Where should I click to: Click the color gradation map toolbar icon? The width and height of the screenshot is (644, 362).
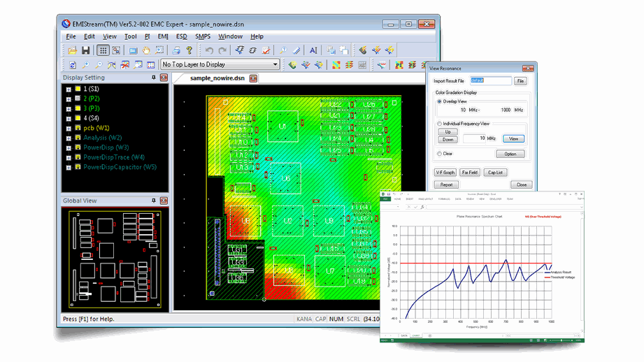point(336,65)
